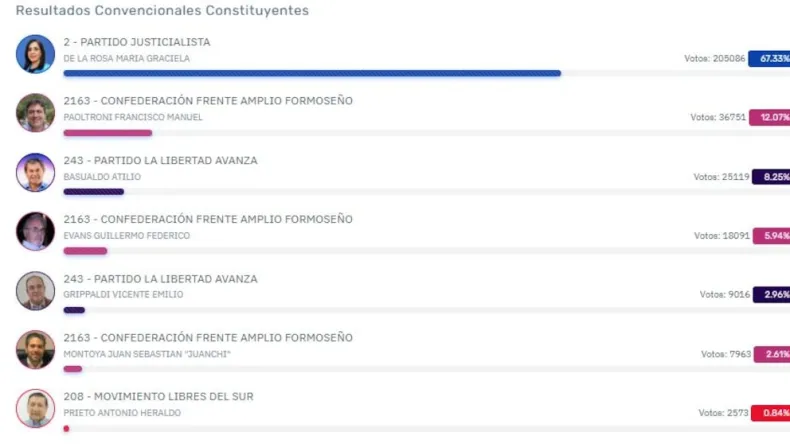Click Montoya Juan Sebastian's avatar
This screenshot has width=790, height=444.
coord(35,350)
